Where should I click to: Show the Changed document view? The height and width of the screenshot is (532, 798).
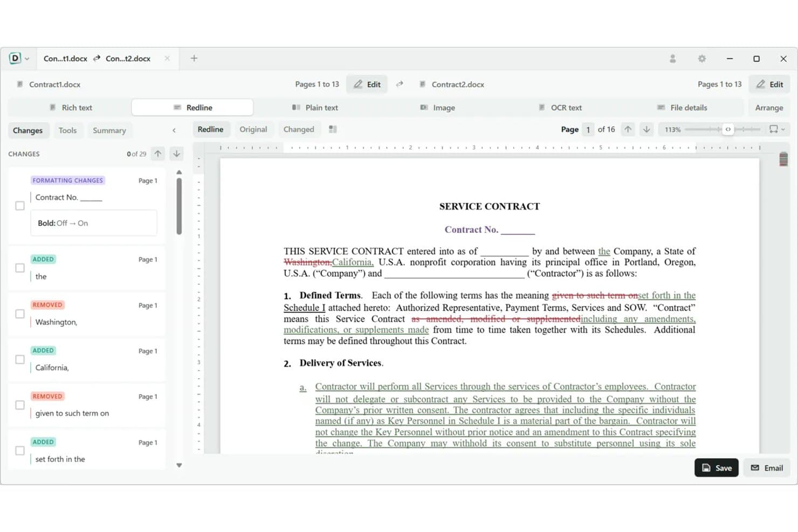click(299, 129)
